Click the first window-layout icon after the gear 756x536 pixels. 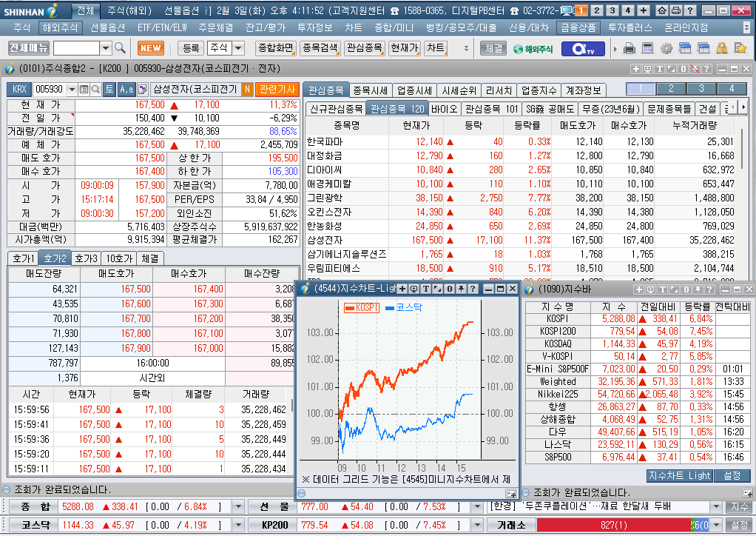coord(685,48)
